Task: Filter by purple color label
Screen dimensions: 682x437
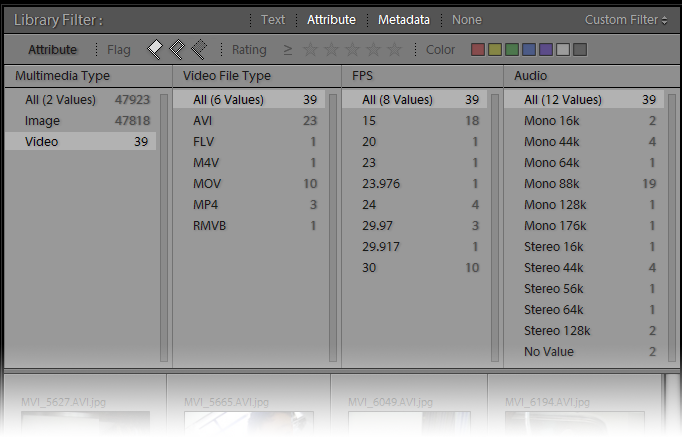Action: pyautogui.click(x=546, y=49)
